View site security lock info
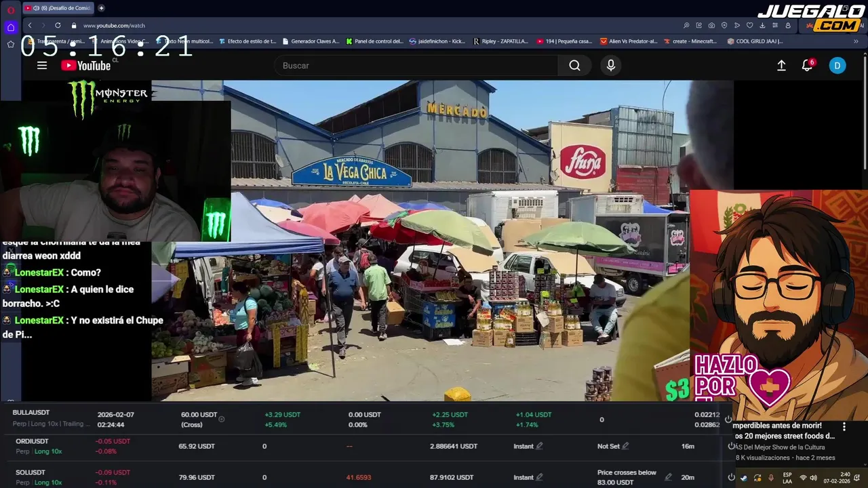Screen dimensions: 868x488 click(x=74, y=26)
